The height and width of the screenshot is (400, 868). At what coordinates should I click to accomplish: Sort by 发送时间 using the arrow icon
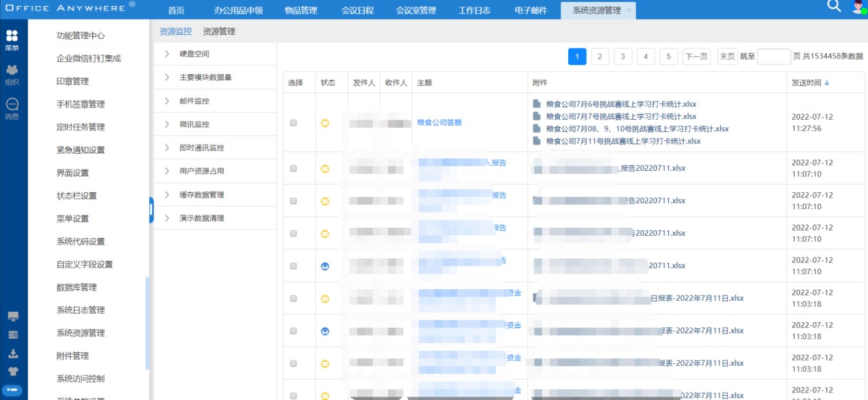[827, 83]
